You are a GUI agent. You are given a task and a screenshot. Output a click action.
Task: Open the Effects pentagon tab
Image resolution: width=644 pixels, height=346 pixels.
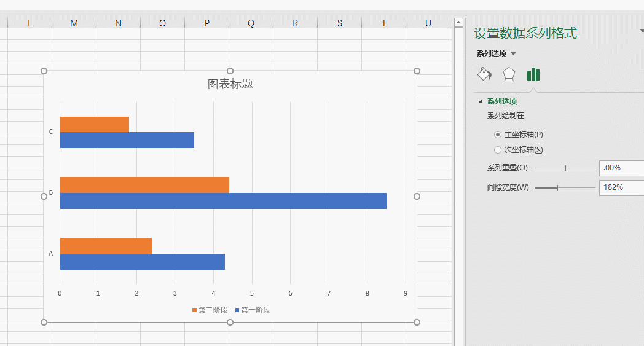pos(509,74)
